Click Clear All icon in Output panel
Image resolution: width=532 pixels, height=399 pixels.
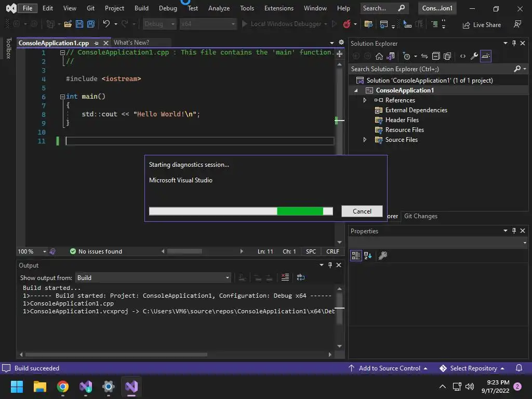pos(285,277)
